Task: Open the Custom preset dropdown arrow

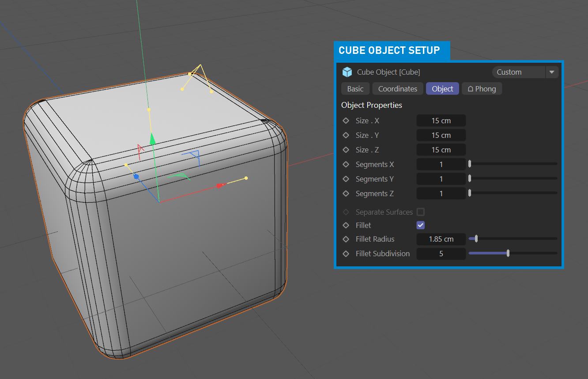Action: pyautogui.click(x=552, y=72)
